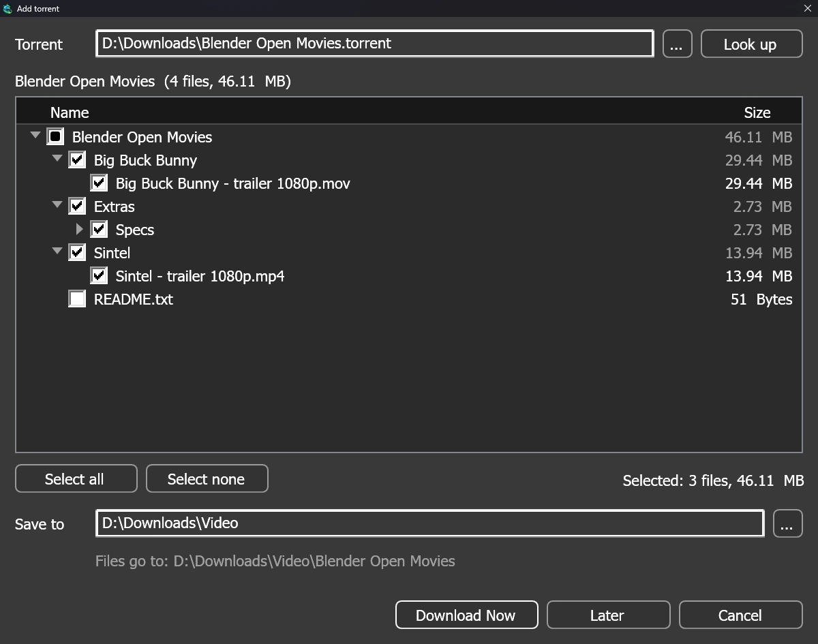Click Select none button
This screenshot has width=818, height=644.
pos(207,478)
